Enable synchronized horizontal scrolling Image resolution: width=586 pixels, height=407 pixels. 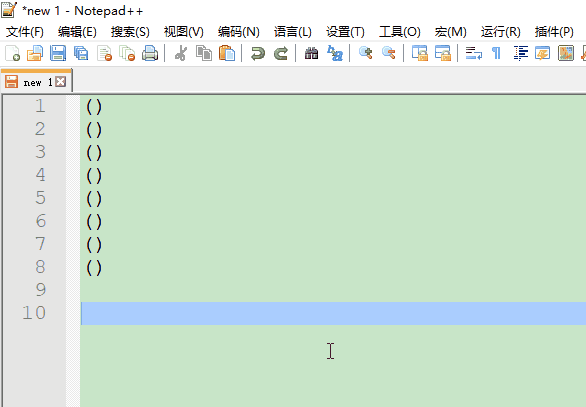point(442,53)
